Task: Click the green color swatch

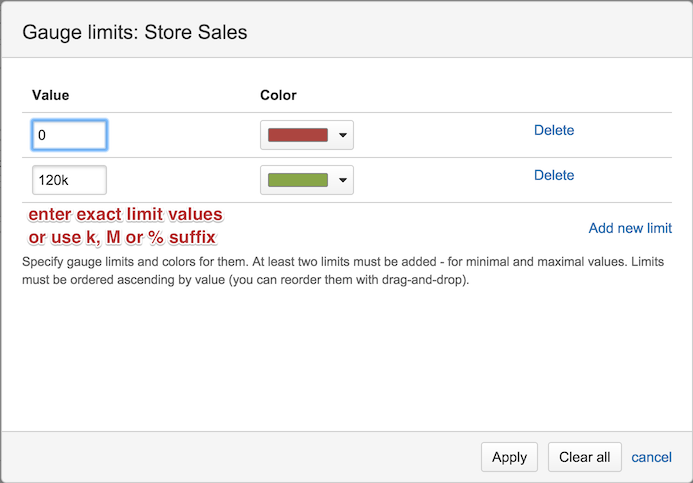Action: (298, 180)
